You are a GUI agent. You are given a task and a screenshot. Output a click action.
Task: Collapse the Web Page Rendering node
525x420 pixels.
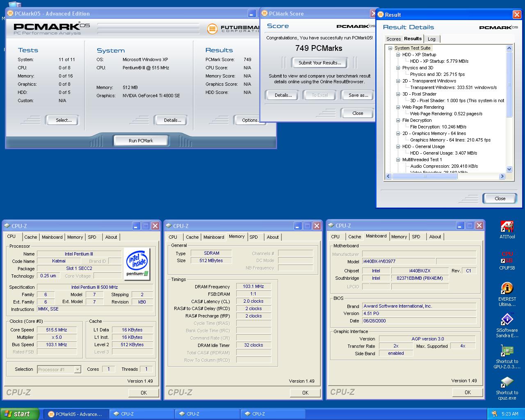tap(398, 107)
